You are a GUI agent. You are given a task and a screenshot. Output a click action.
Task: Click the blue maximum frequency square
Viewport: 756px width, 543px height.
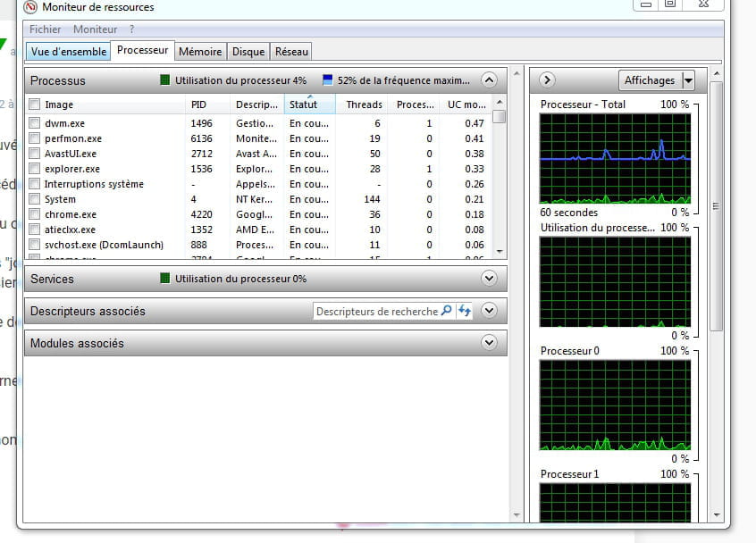point(327,80)
